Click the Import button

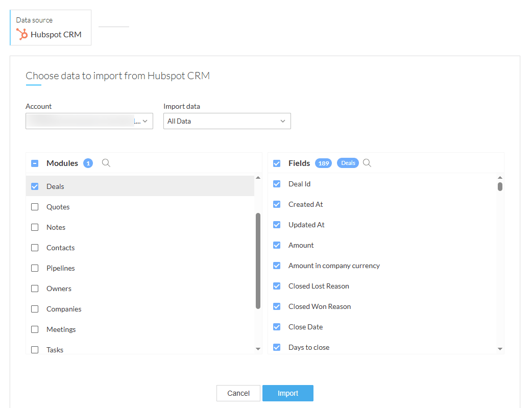click(x=288, y=393)
